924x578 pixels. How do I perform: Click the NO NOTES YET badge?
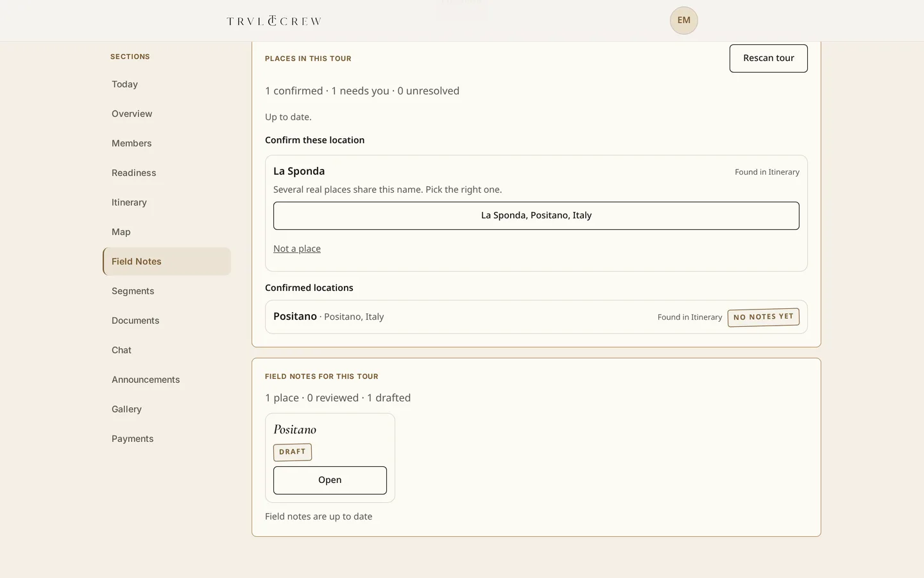764,317
